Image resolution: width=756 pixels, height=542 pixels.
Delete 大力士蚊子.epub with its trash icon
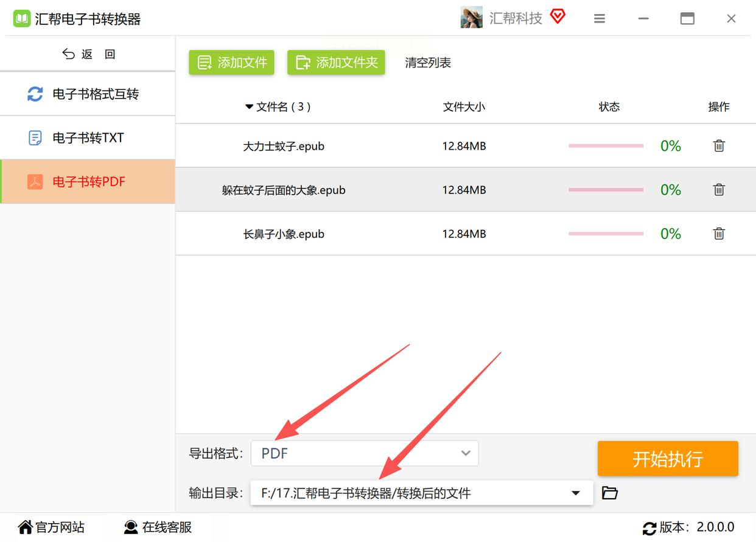tap(719, 146)
